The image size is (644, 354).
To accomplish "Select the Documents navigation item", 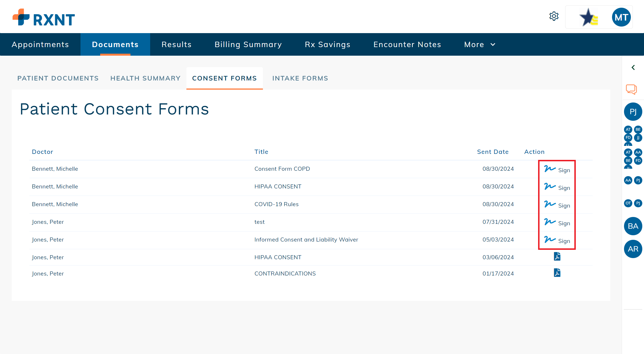I will (x=115, y=45).
